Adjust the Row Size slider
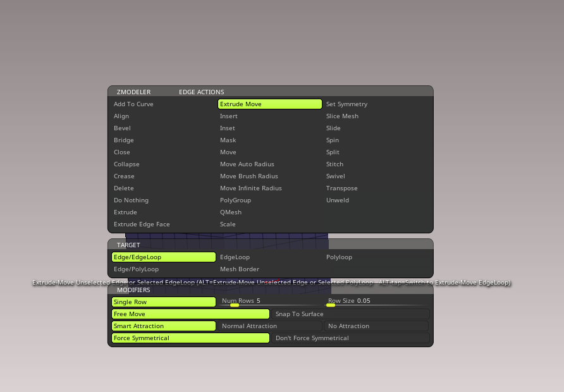This screenshot has height=392, width=564. (376, 302)
